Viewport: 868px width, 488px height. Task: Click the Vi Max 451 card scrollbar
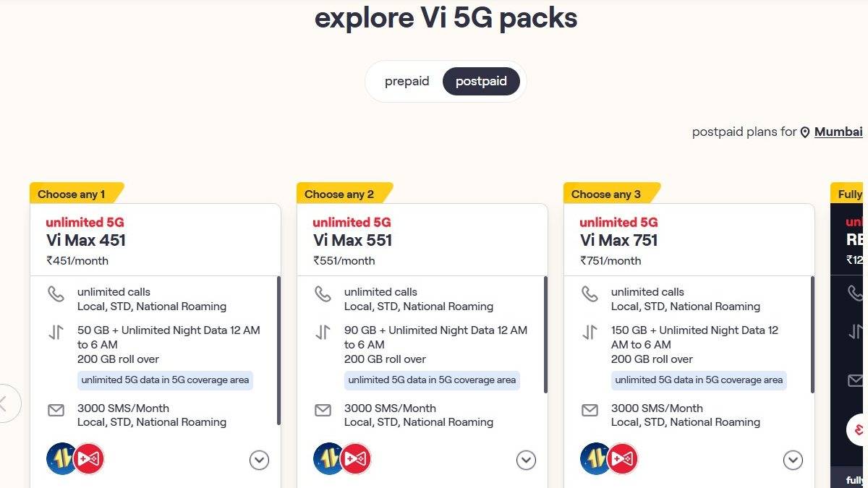[278, 351]
